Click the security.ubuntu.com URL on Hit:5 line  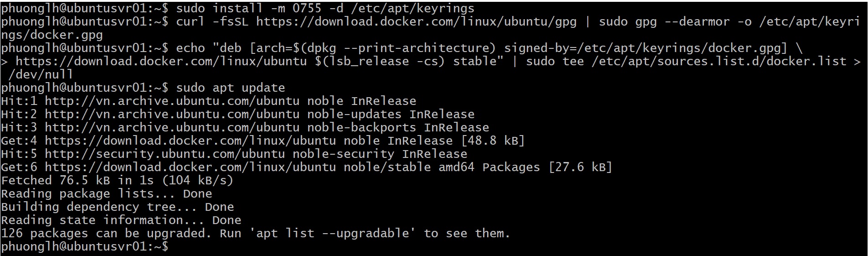tap(164, 154)
